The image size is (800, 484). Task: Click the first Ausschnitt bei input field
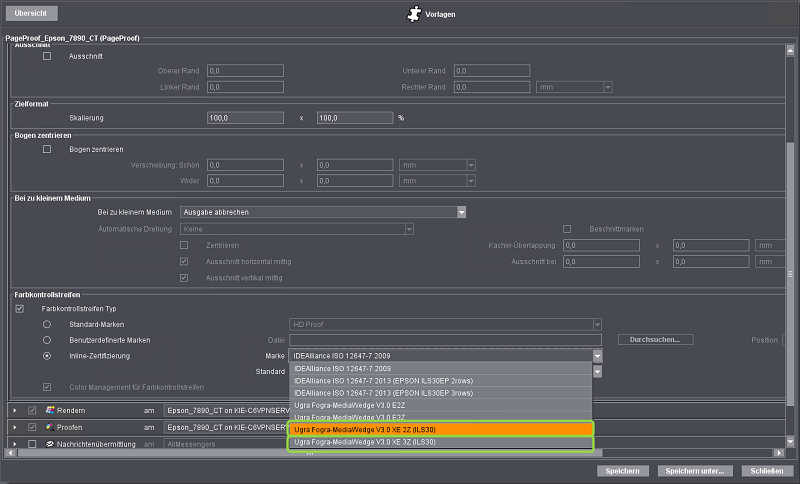click(602, 262)
